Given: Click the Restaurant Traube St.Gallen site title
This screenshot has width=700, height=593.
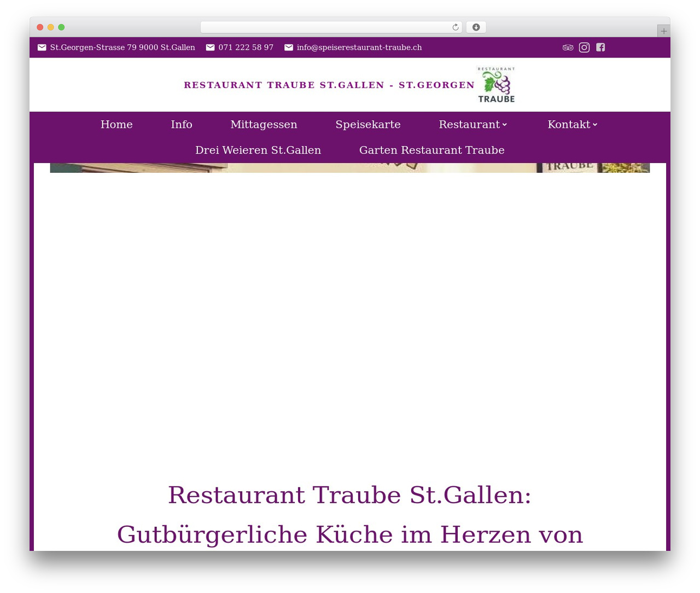Looking at the screenshot, I should click(x=329, y=85).
